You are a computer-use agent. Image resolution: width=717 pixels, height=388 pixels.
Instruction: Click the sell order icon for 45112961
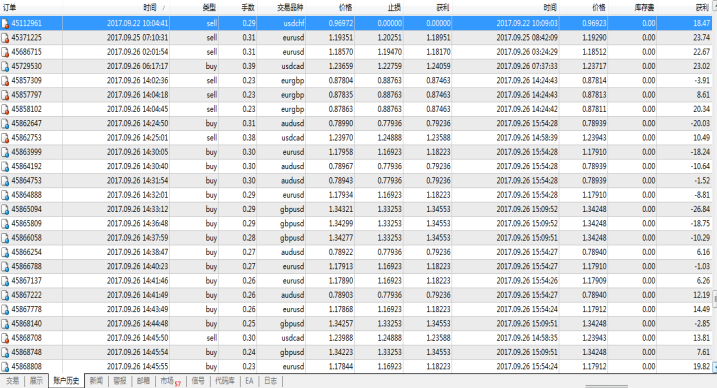5,23
